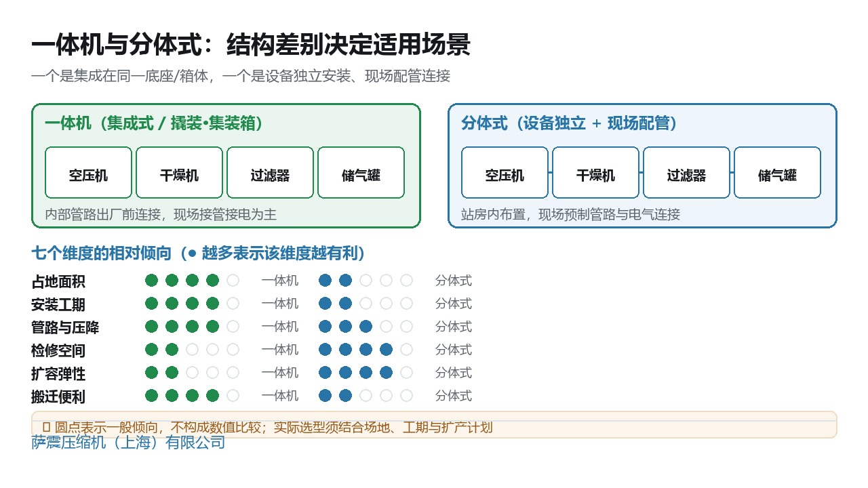Click the 分体式 label in the 占地面积 row
This screenshot has width=868, height=488.
(454, 281)
